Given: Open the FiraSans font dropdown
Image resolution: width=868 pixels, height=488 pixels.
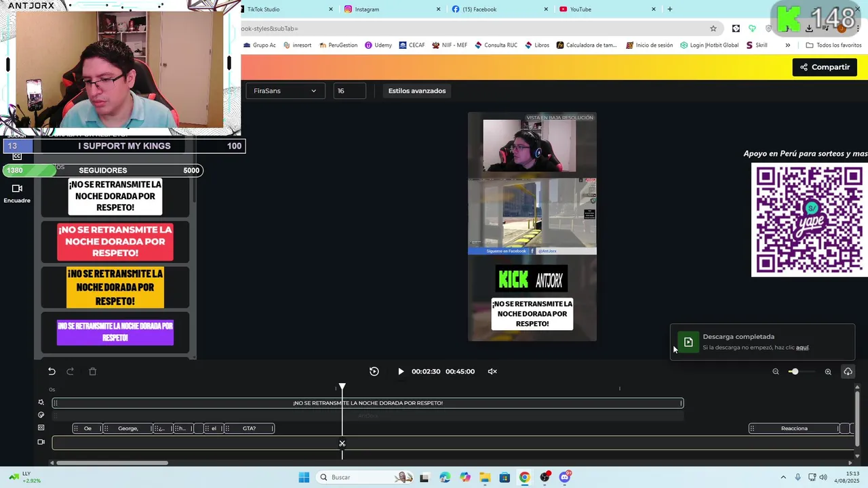Looking at the screenshot, I should [285, 91].
